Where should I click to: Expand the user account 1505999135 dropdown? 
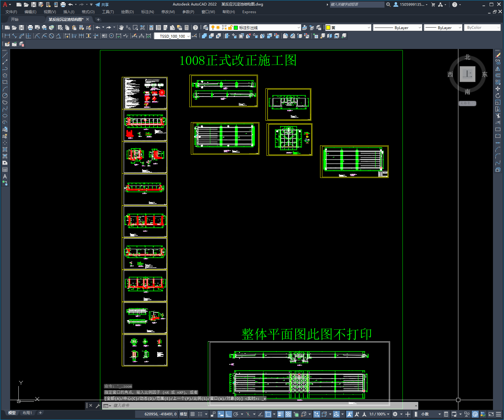point(411,5)
